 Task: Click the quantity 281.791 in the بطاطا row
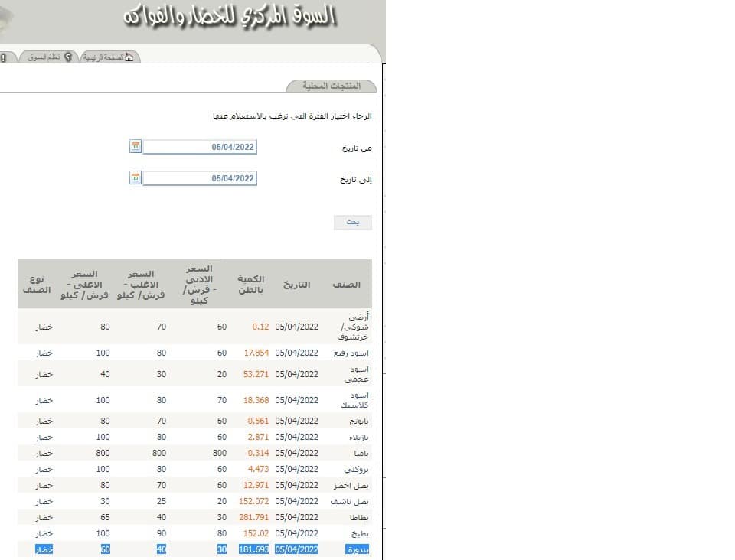253,517
